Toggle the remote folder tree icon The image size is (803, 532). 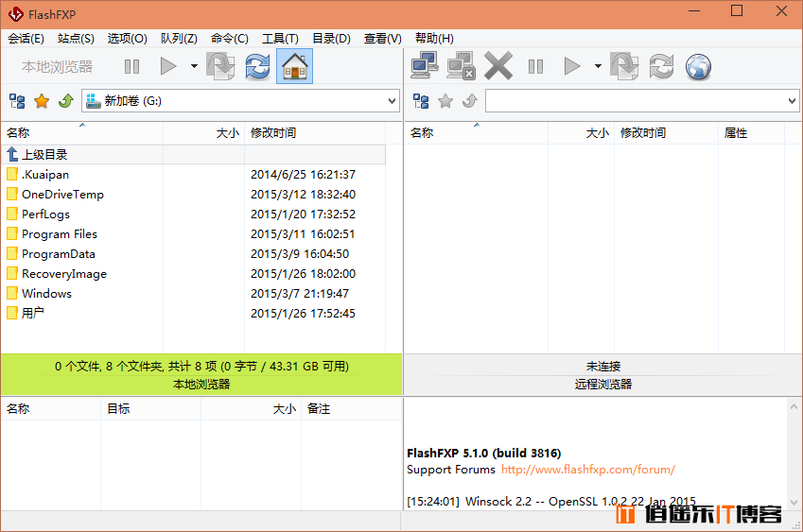click(x=421, y=101)
